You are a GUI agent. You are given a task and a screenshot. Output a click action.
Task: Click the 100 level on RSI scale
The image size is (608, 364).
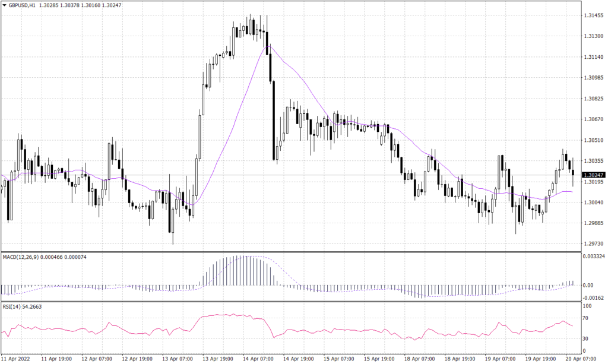(585, 307)
